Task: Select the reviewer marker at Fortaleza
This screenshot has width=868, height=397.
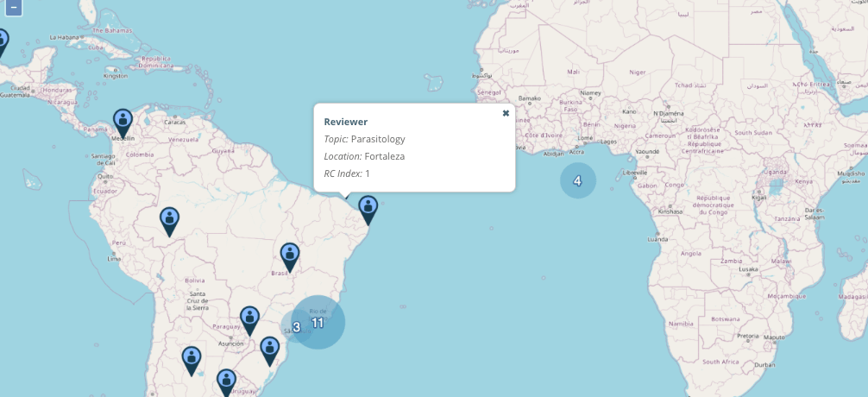Action: pos(368,211)
